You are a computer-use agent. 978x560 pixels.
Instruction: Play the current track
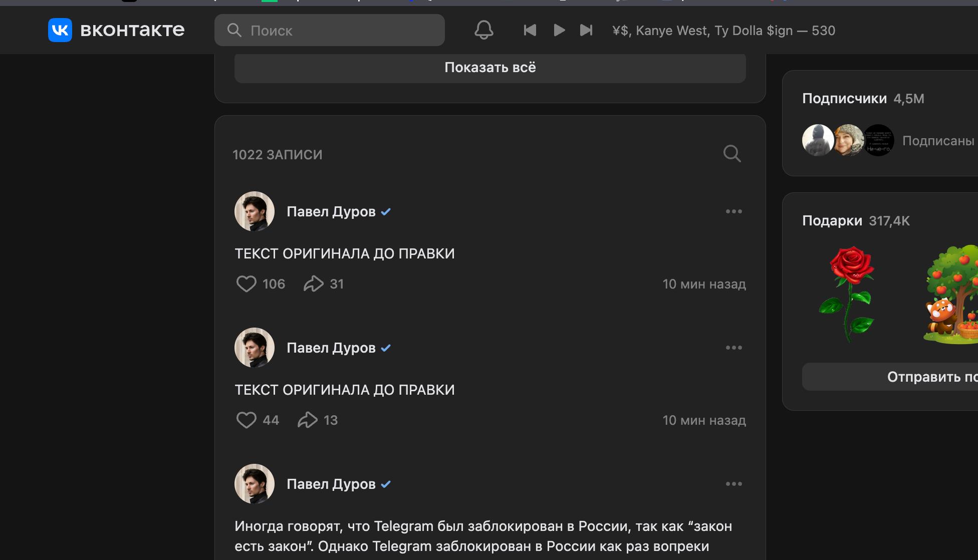click(x=559, y=30)
